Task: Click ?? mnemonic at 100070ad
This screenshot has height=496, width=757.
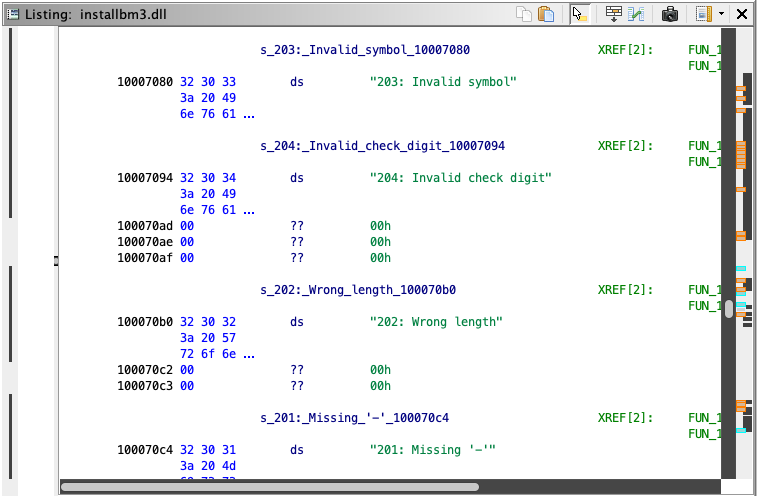Action: [x=297, y=226]
